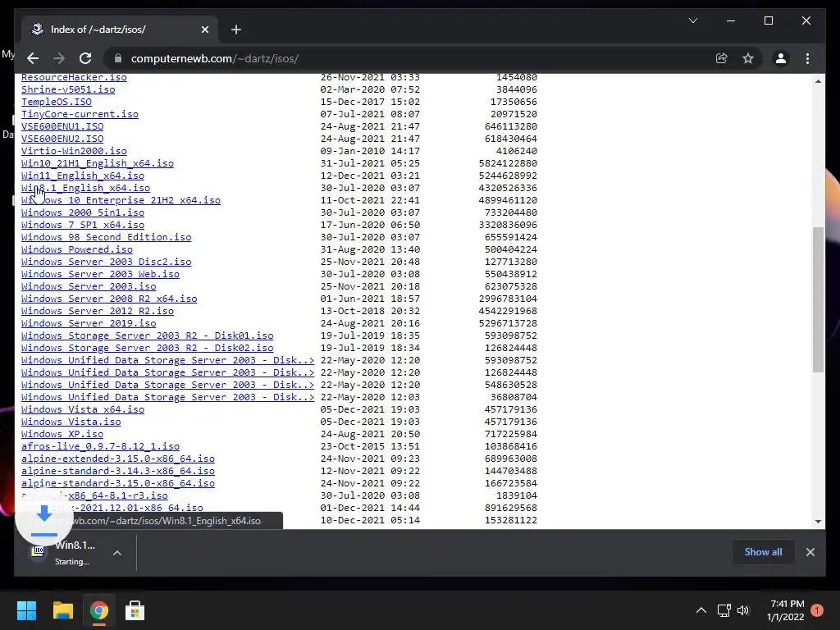This screenshot has height=630, width=840.
Task: Open clock and date panel
Action: (785, 610)
